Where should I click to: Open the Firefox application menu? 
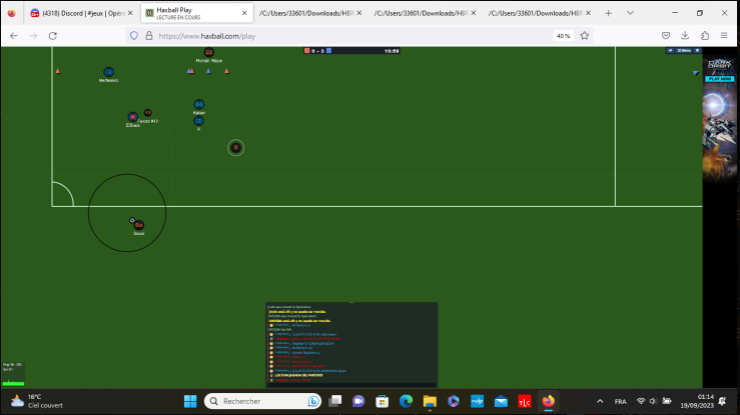(x=722, y=35)
